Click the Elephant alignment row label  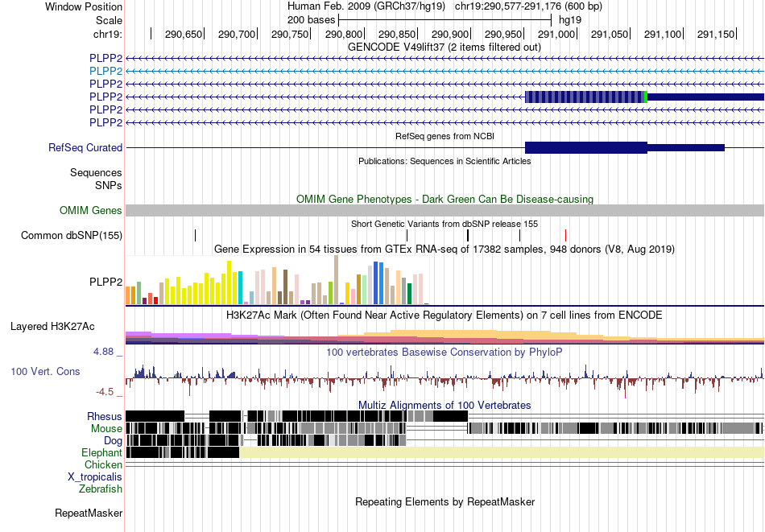click(x=102, y=453)
